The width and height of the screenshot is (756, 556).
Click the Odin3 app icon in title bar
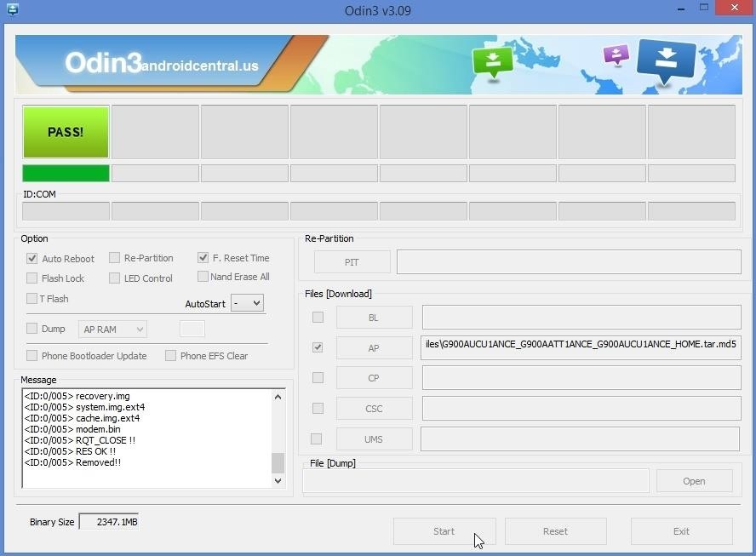tap(12, 9)
